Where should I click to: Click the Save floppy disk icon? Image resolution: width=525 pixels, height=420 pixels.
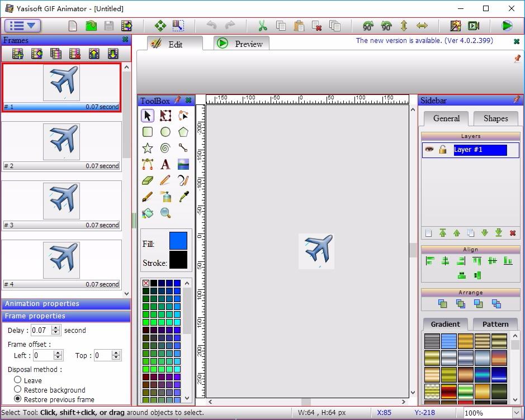point(108,26)
